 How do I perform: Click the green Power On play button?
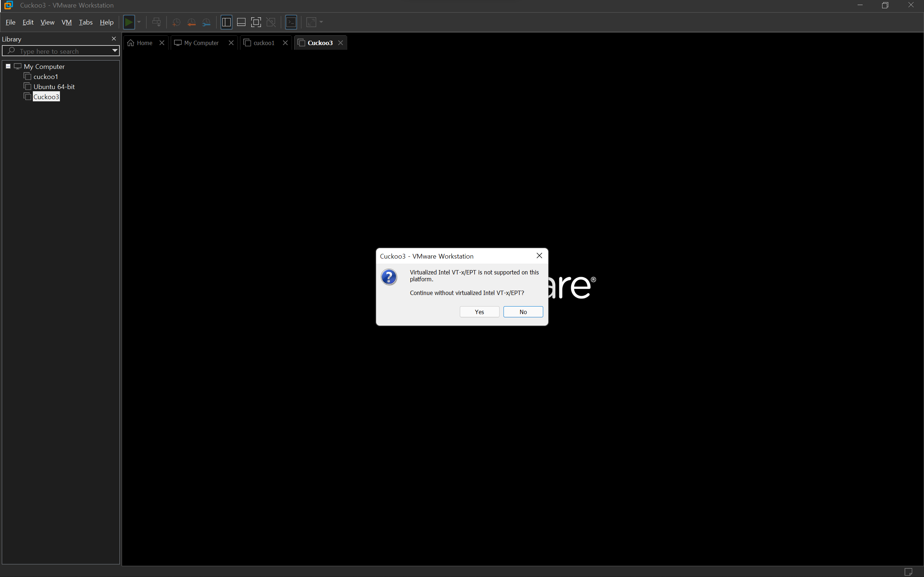click(x=129, y=22)
